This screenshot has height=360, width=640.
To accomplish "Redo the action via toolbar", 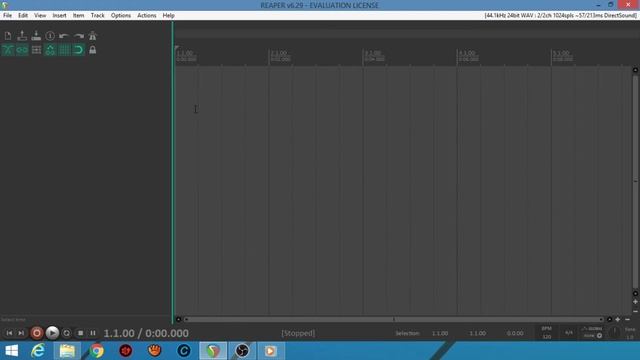I will 78,36.
